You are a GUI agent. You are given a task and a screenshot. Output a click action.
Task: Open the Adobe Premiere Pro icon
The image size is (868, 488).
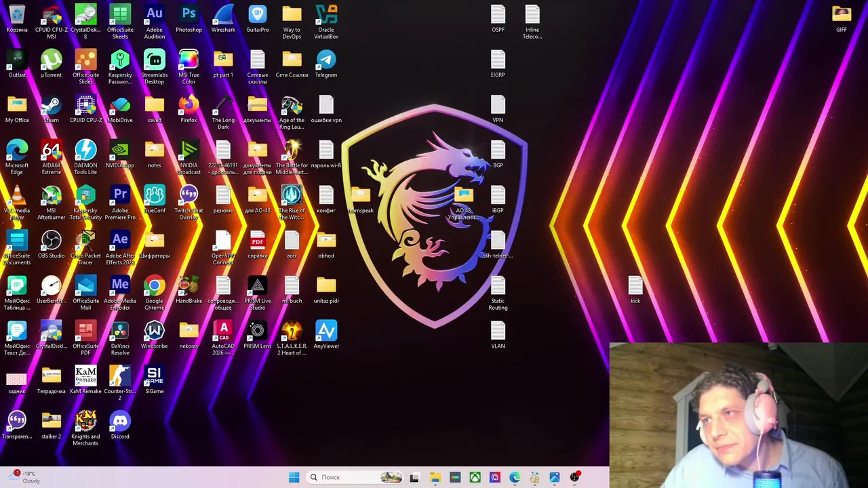tap(120, 203)
